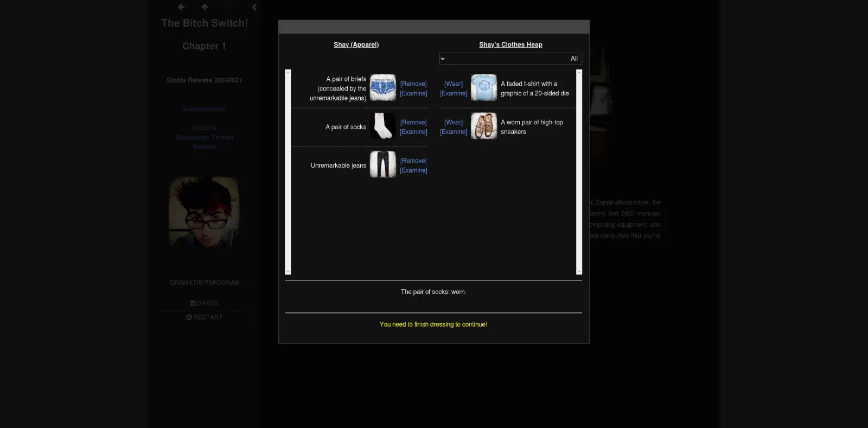Click the faded t-shirt item icon

click(483, 88)
